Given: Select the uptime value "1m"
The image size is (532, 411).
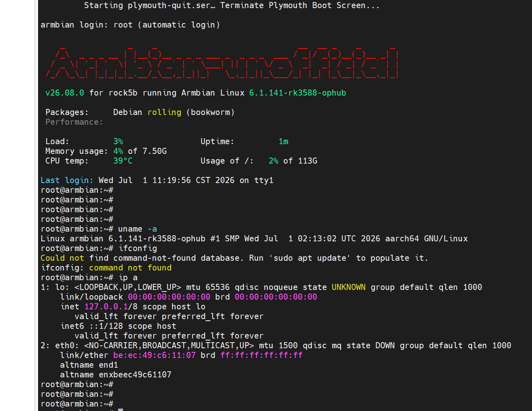Looking at the screenshot, I should [x=283, y=142].
